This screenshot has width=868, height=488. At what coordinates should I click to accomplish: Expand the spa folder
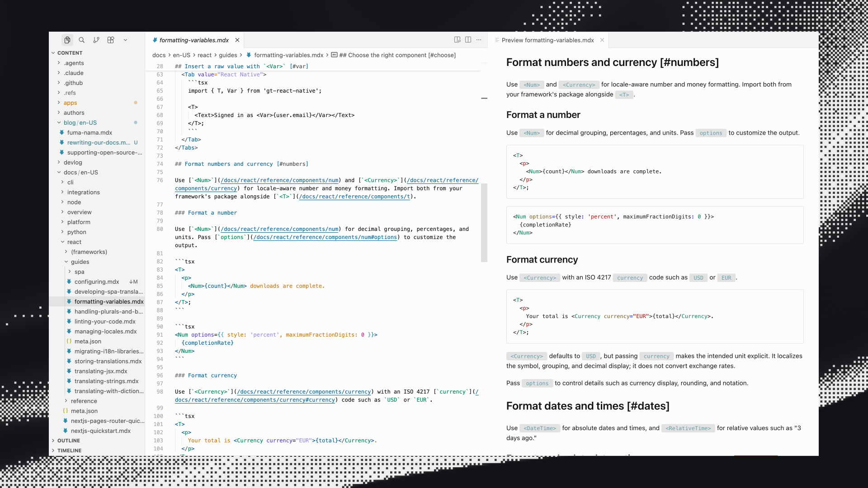[97, 272]
